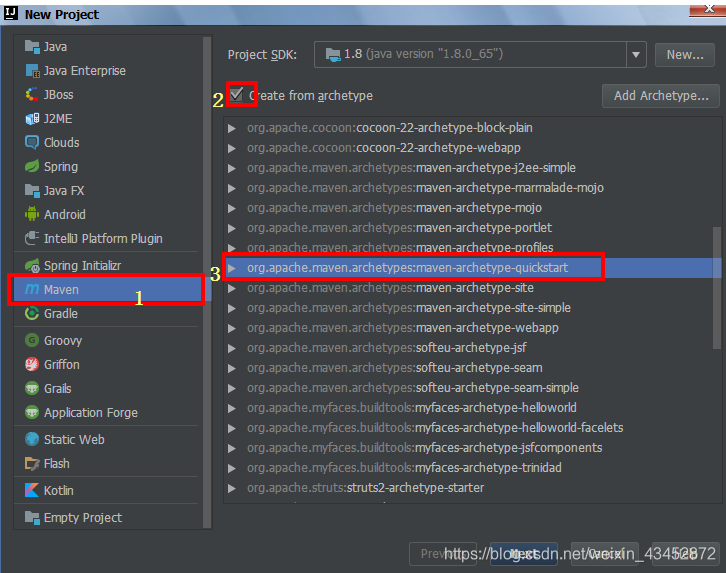The height and width of the screenshot is (573, 726).
Task: Open the Clouds project type icon
Action: tap(32, 143)
